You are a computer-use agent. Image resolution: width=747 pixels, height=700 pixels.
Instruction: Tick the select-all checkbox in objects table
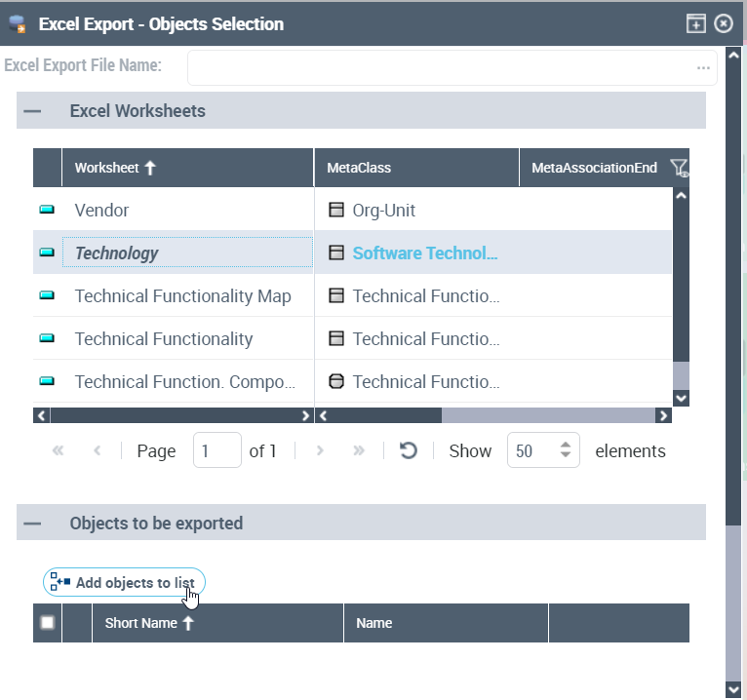[x=47, y=623]
